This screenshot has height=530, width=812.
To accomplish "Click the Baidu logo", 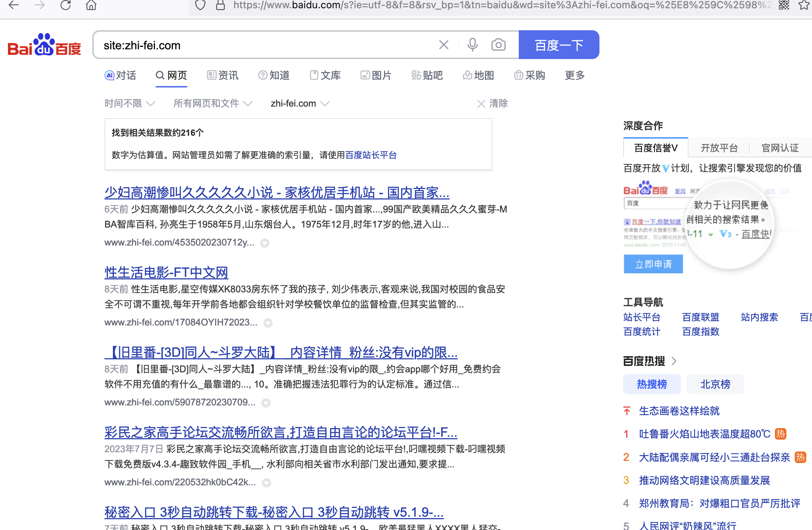I will (x=44, y=45).
